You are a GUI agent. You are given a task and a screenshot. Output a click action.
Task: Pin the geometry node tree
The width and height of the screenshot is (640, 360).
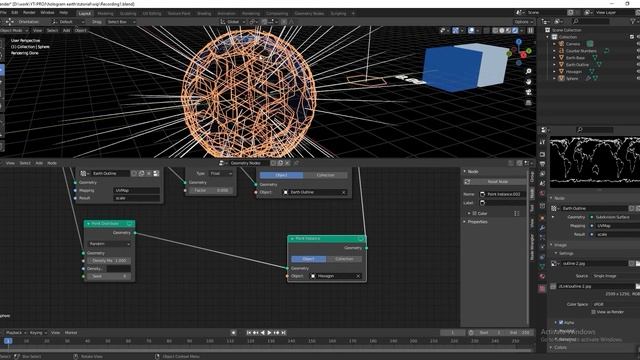point(296,163)
